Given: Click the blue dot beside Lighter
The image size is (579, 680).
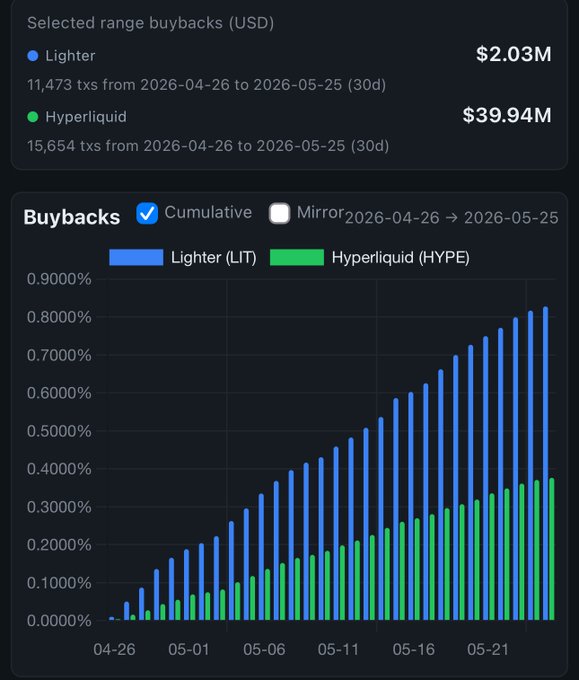Looking at the screenshot, I should 33,56.
